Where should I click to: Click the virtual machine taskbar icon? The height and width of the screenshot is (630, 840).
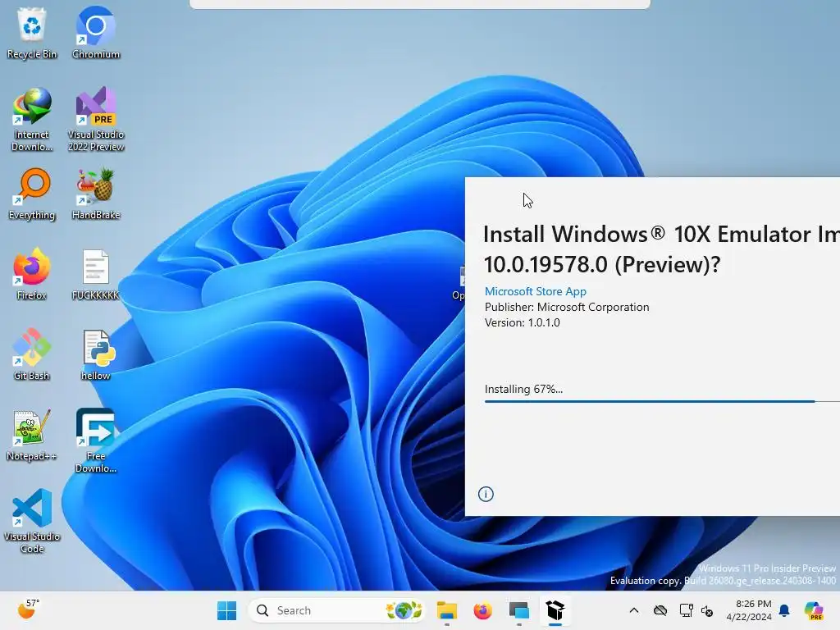click(519, 610)
